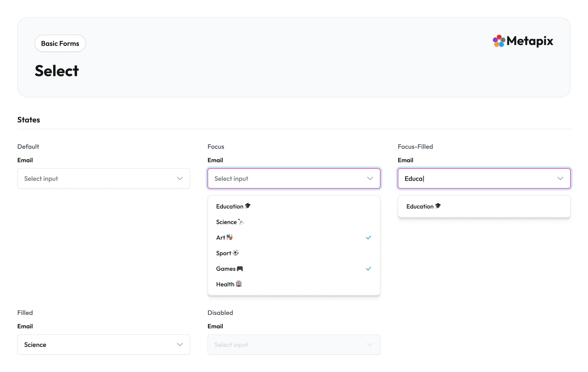This screenshot has width=588, height=372.
Task: Click graduation cap in Focus-Filled dropdown result
Action: (x=438, y=206)
